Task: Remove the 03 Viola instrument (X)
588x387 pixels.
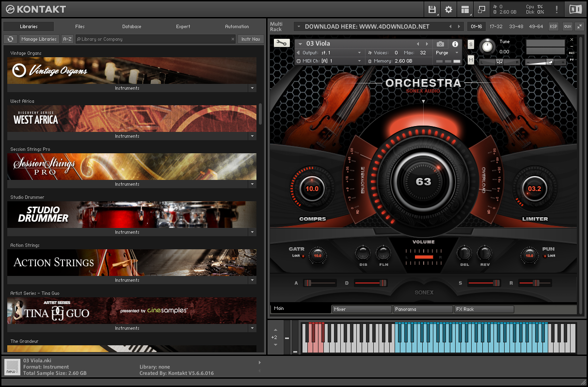Action: tap(572, 40)
